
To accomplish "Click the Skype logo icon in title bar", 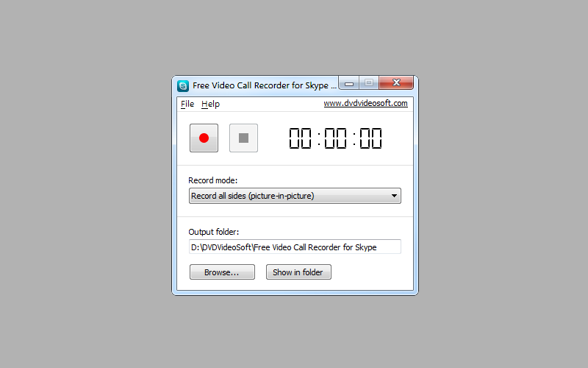I will point(182,85).
